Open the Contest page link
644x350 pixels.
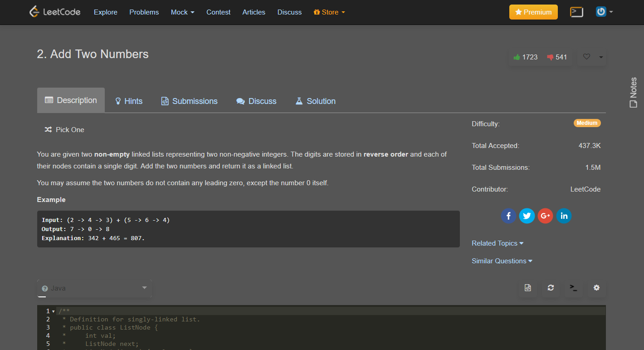pos(218,12)
